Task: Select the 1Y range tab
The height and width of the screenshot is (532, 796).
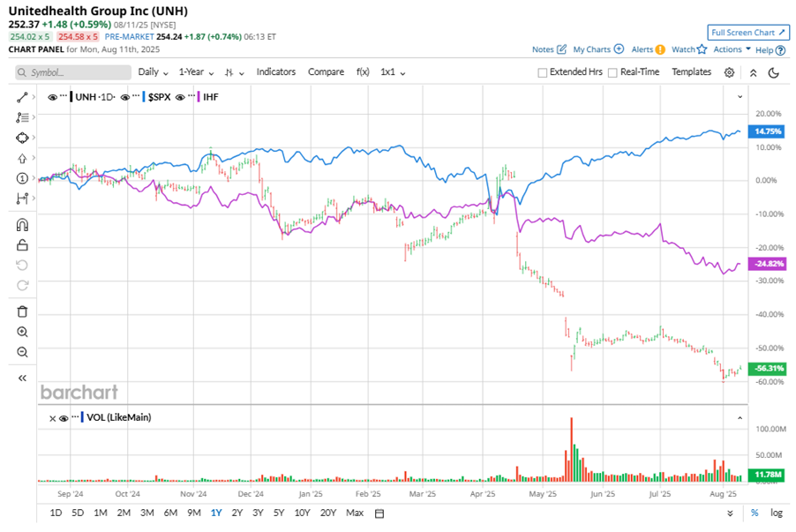Action: (216, 513)
